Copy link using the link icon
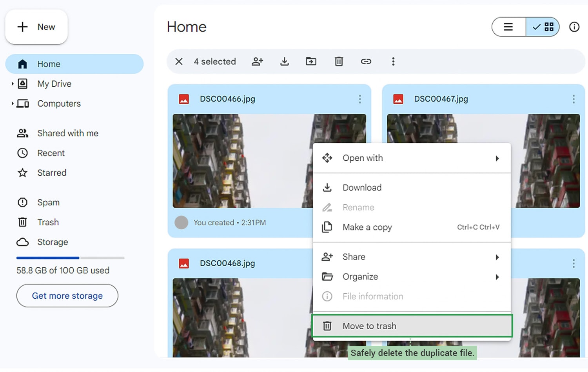588x372 pixels. coord(366,62)
